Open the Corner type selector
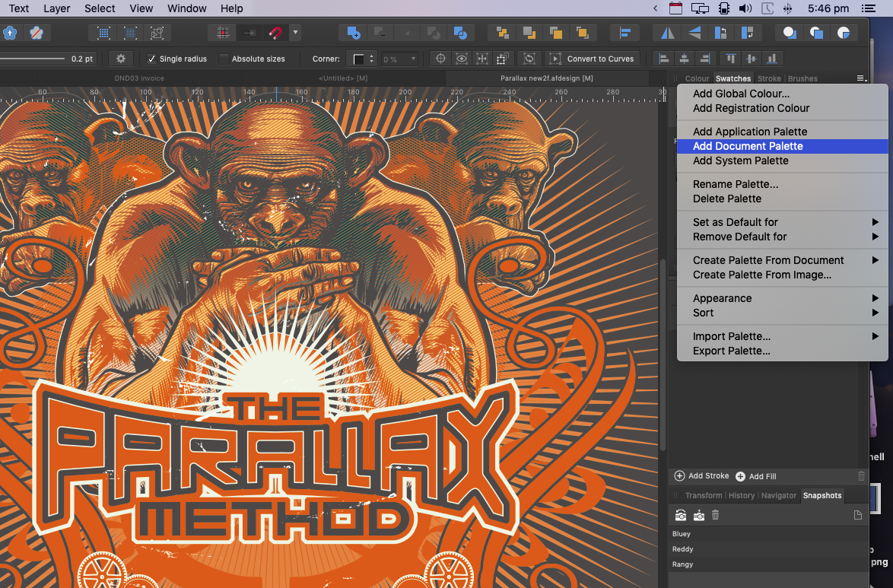The height and width of the screenshot is (588, 893). pos(363,59)
